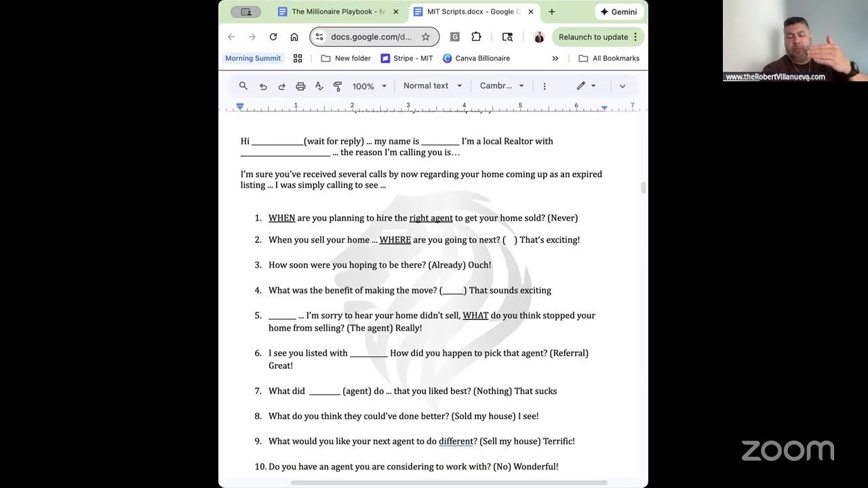868x488 pixels.
Task: Open the Cambria font dropdown
Action: 502,86
